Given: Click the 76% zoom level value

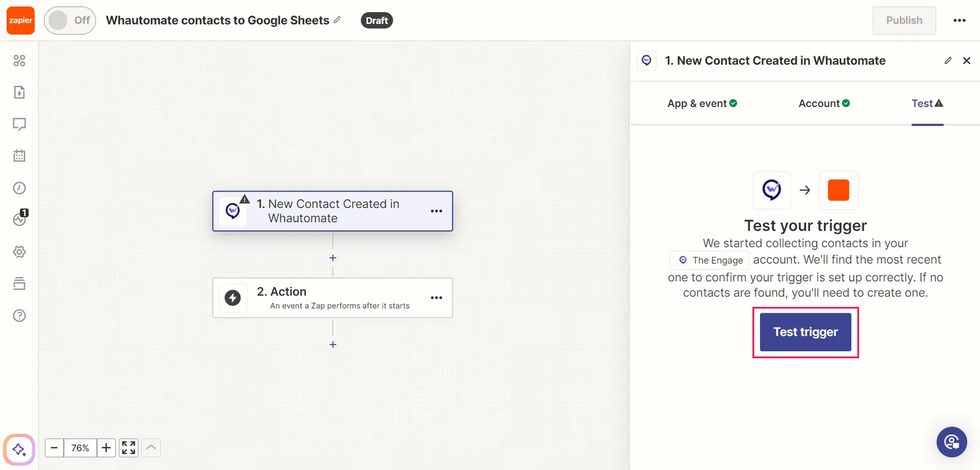Looking at the screenshot, I should pyautogui.click(x=80, y=448).
